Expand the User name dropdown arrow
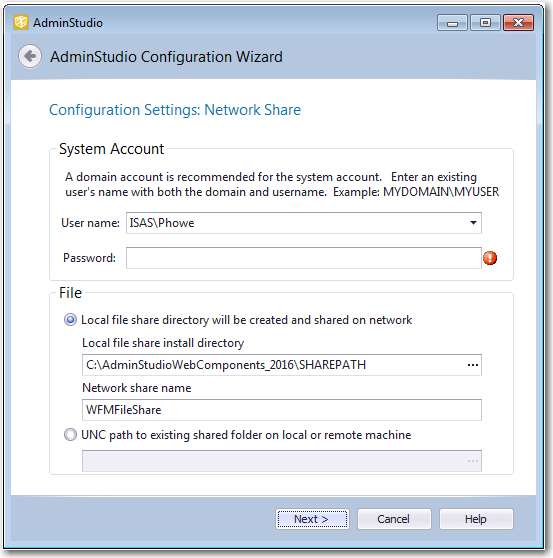 [x=473, y=223]
